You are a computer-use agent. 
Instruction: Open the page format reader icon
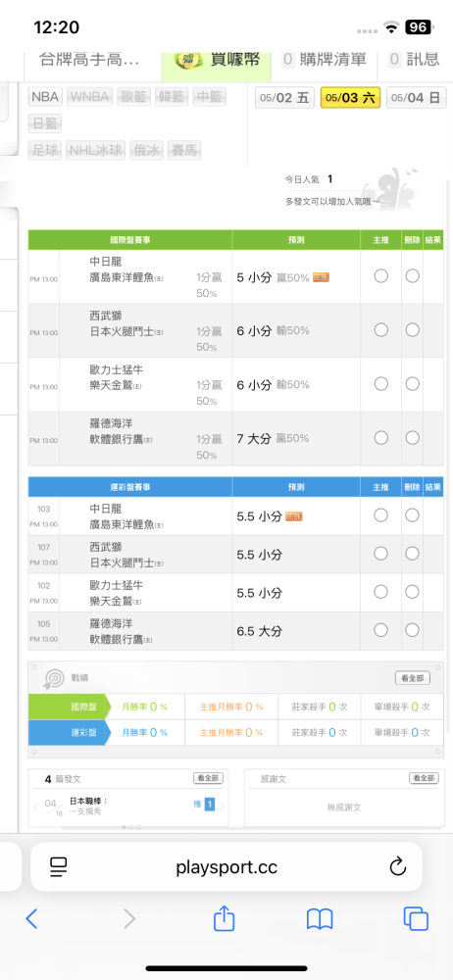click(58, 866)
